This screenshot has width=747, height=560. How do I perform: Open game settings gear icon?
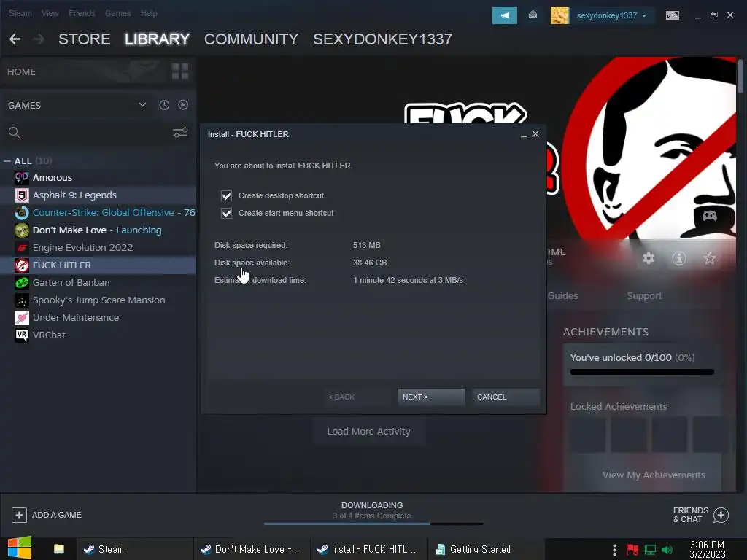pos(649,258)
